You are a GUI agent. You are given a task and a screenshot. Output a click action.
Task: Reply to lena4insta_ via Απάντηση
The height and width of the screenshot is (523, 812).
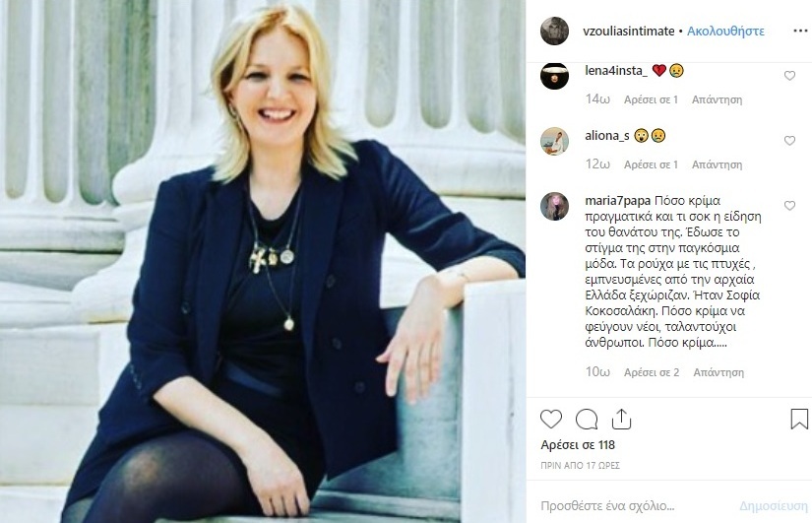tap(717, 99)
